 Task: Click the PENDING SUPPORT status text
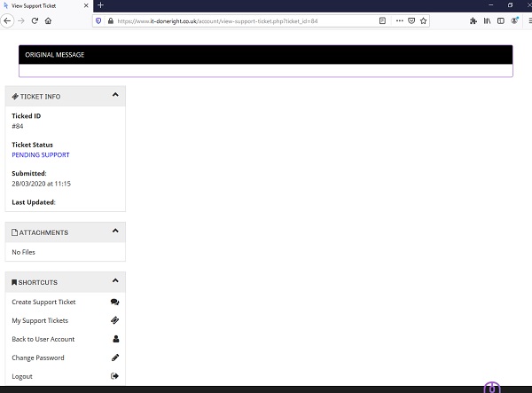(41, 154)
